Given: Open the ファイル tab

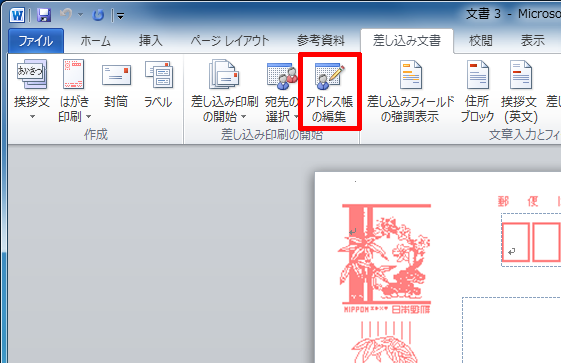Looking at the screenshot, I should [x=36, y=41].
